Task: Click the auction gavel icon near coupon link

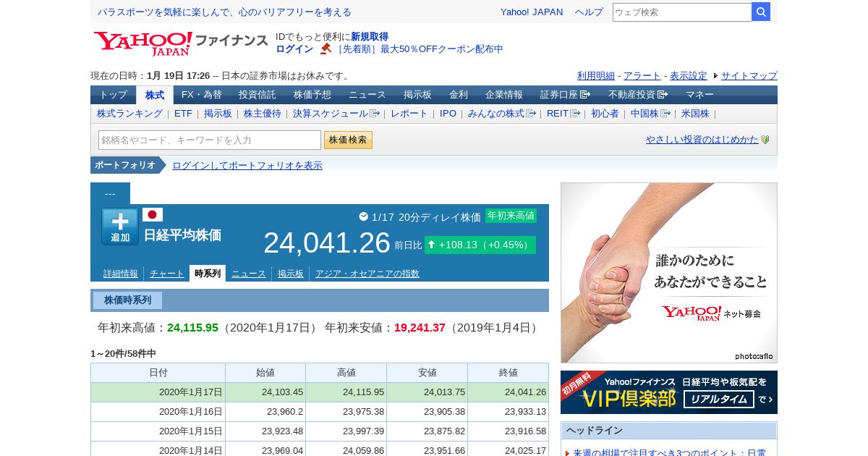Action: click(x=325, y=48)
